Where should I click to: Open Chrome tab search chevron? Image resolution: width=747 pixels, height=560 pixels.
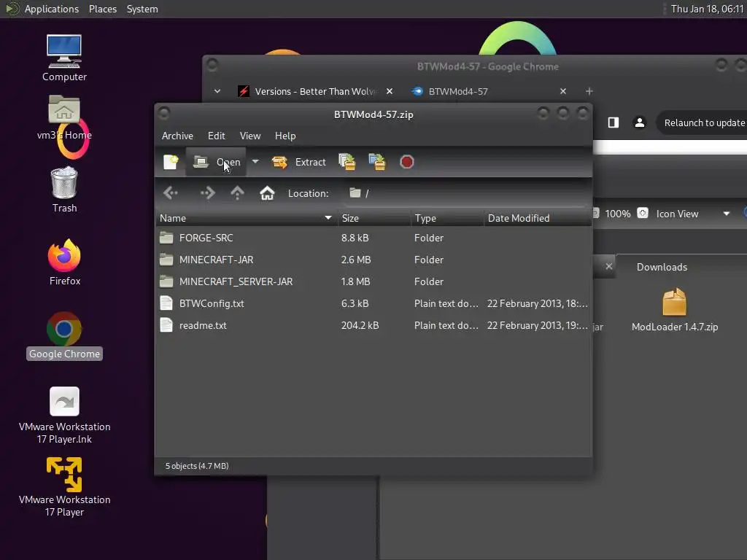coord(217,91)
